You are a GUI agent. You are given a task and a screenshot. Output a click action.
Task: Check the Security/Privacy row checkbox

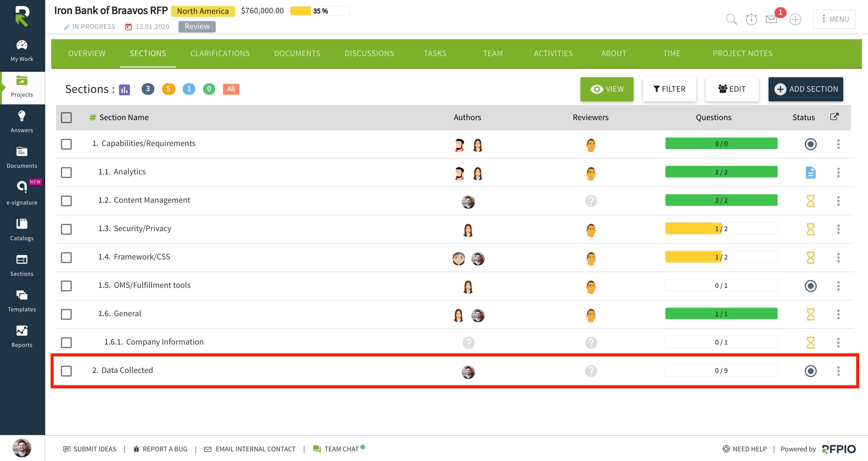pos(66,229)
